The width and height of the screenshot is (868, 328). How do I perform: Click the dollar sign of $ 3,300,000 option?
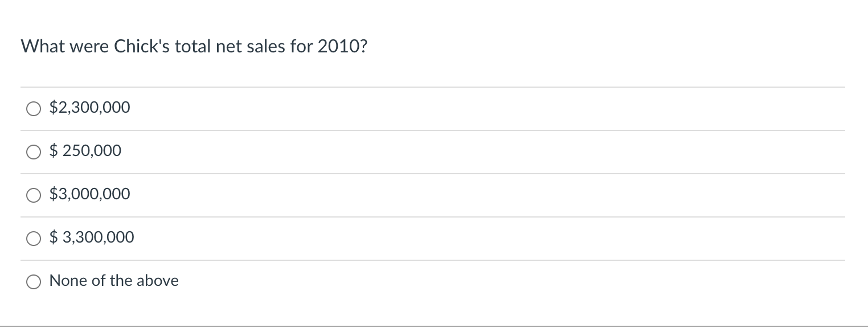click(54, 237)
